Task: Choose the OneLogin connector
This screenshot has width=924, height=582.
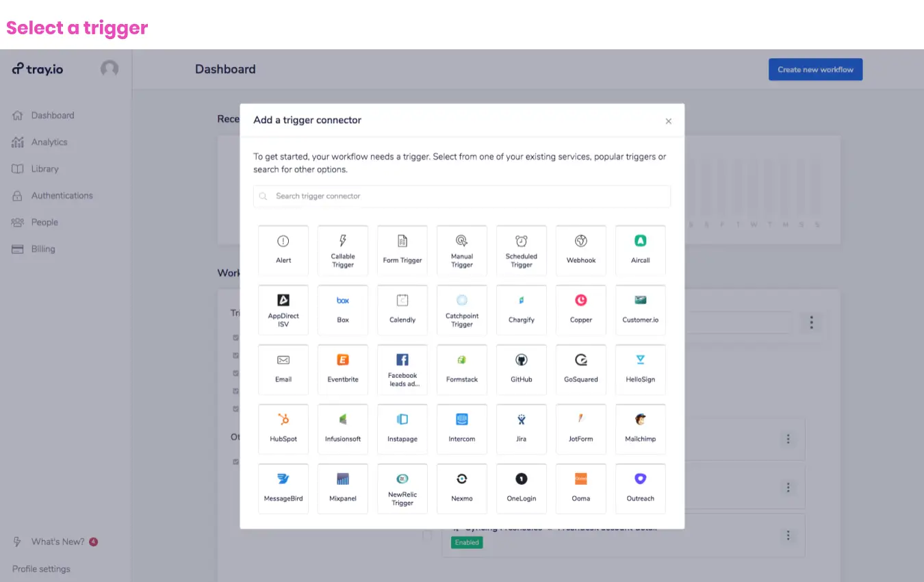Action: pyautogui.click(x=522, y=489)
